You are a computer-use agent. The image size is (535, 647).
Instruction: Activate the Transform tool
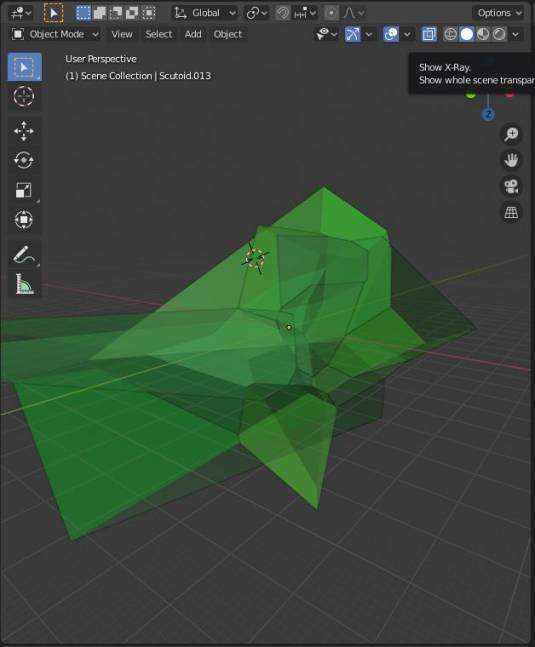coord(24,219)
